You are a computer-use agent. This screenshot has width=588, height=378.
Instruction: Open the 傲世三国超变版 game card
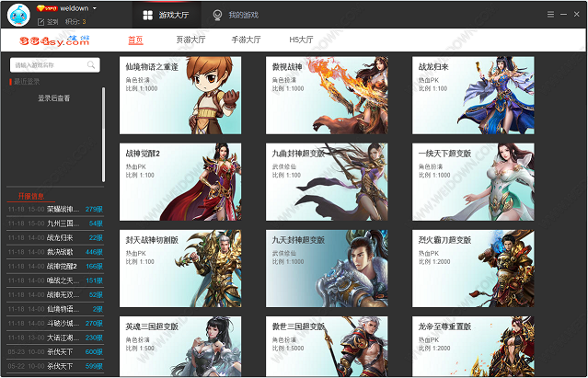point(327,346)
